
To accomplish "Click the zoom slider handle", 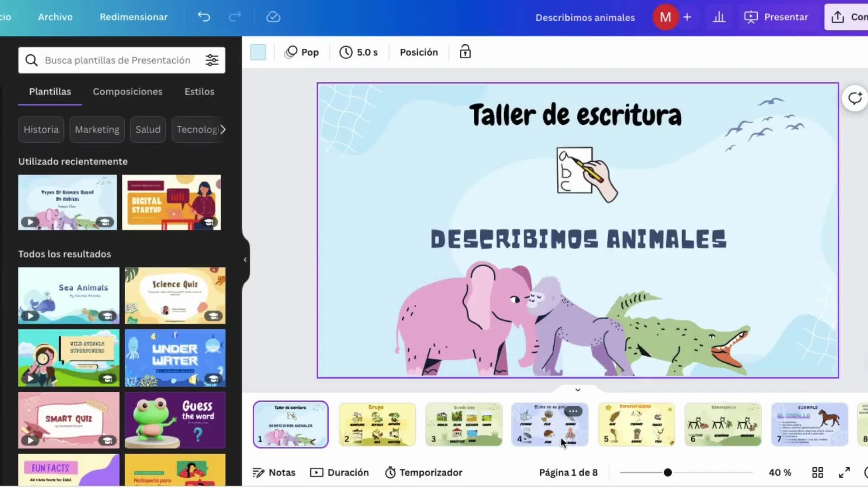I will point(668,473).
